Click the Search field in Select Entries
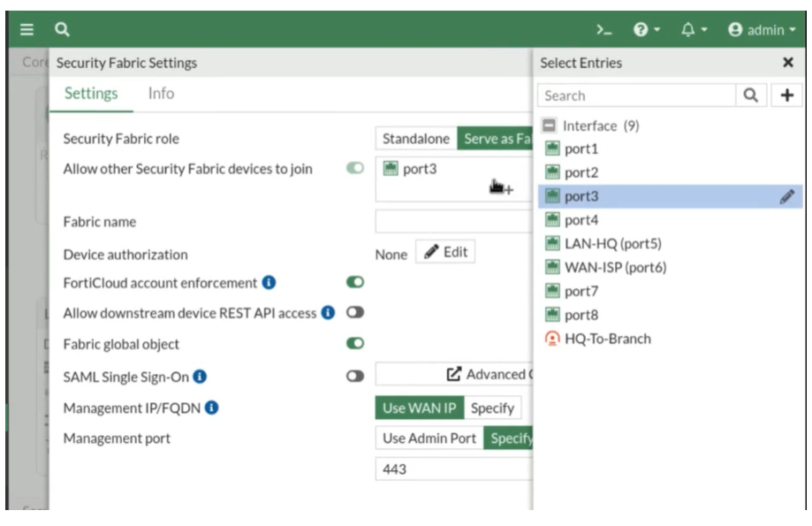The width and height of the screenshot is (812, 526). tap(636, 95)
